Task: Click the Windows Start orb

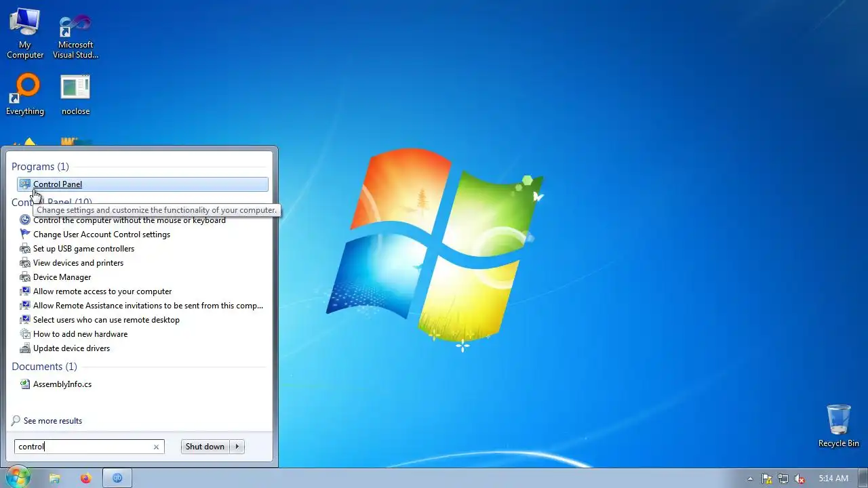Action: (x=18, y=477)
